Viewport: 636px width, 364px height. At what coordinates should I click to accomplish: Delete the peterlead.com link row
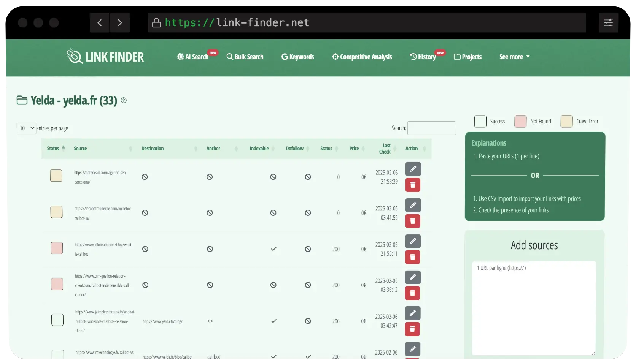point(413,185)
